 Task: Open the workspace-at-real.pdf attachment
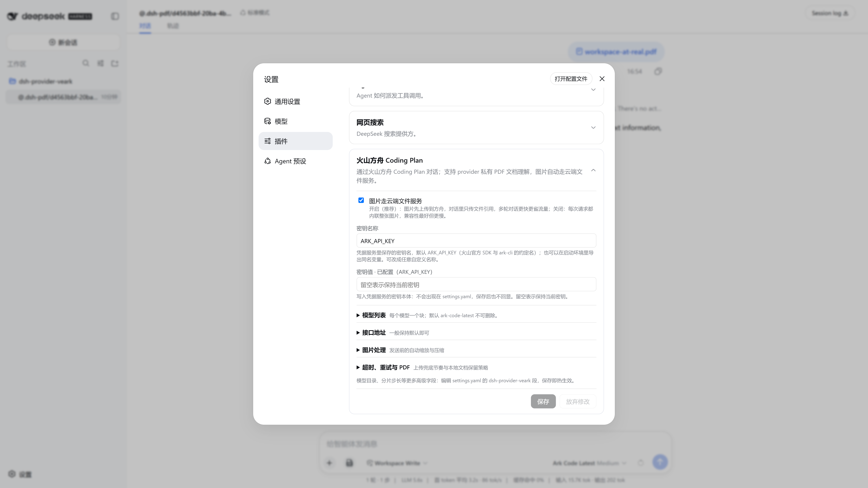tap(616, 52)
